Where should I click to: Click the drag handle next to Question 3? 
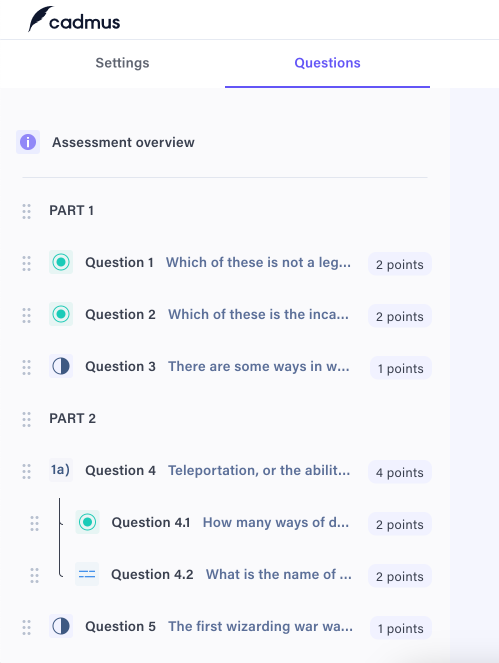tap(26, 367)
